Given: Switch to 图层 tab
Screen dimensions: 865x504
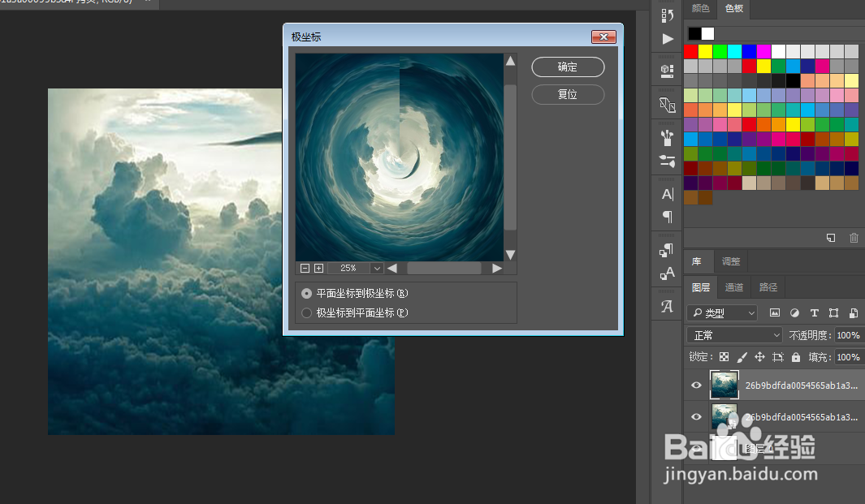Looking at the screenshot, I should click(x=701, y=287).
